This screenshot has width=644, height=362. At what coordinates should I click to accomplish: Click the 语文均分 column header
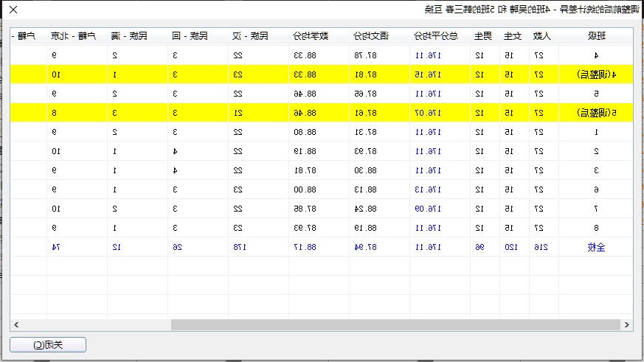(x=379, y=36)
